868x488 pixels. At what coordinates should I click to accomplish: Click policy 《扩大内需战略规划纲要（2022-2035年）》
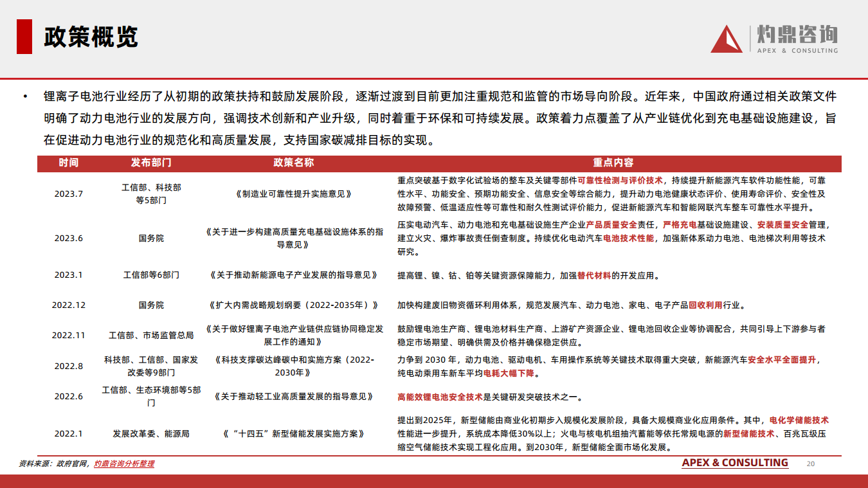[294, 305]
